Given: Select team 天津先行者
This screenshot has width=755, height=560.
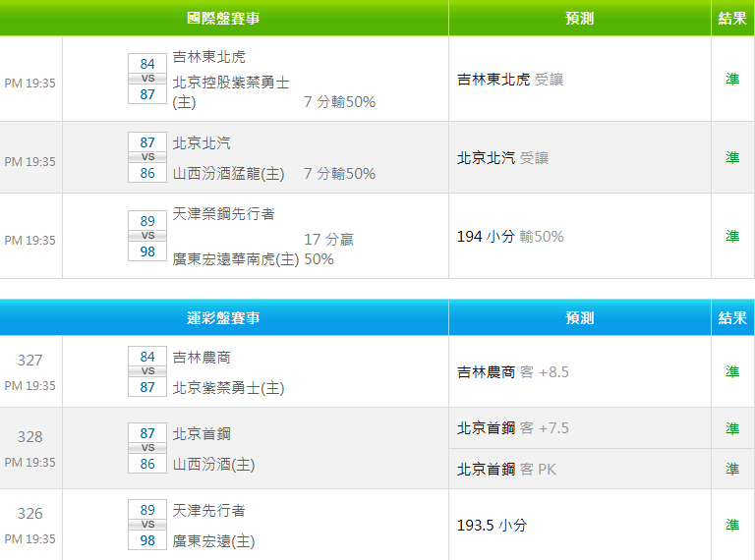Looking at the screenshot, I should (x=209, y=510).
